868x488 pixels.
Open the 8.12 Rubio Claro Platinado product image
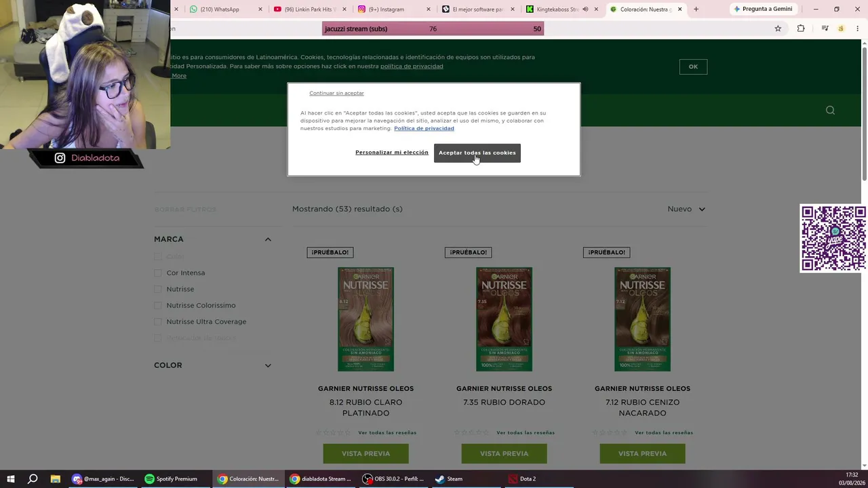tap(366, 319)
